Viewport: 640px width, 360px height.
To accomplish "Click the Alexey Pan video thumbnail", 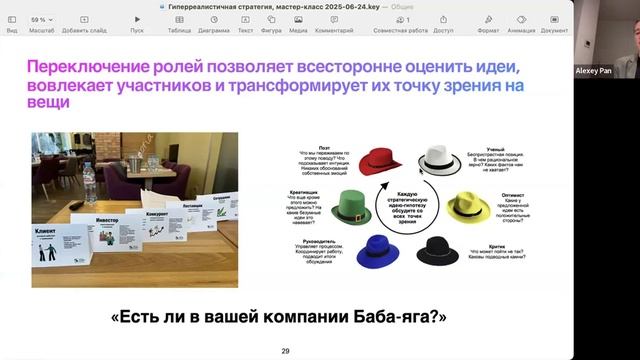I will pos(607,39).
